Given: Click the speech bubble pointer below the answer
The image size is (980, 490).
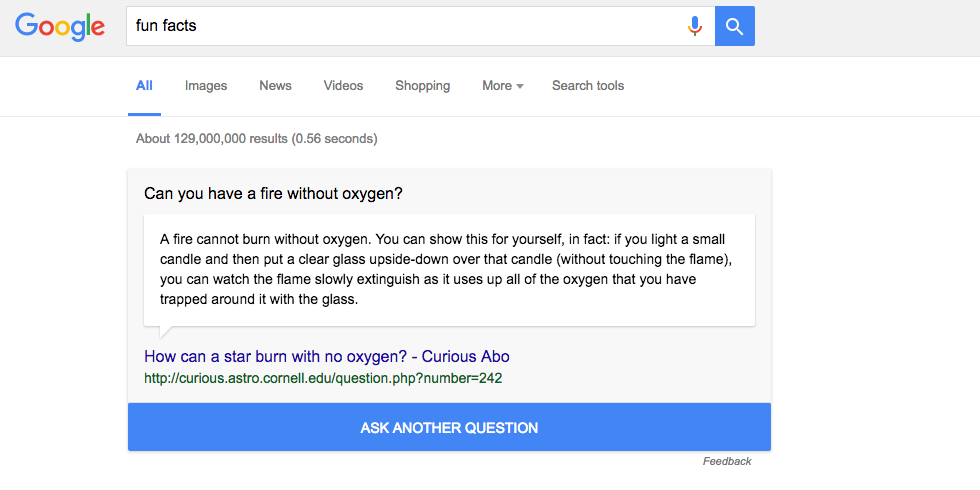Looking at the screenshot, I should click(x=166, y=332).
